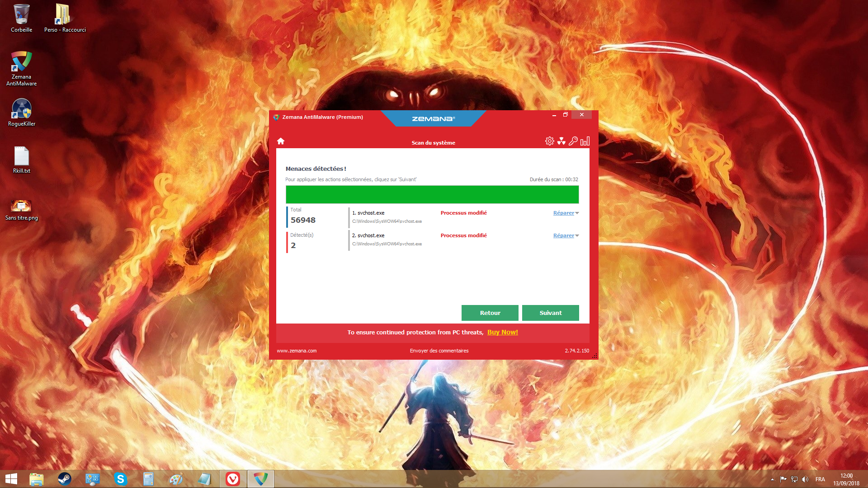Click the Suivant button
The width and height of the screenshot is (868, 488).
[x=550, y=313]
